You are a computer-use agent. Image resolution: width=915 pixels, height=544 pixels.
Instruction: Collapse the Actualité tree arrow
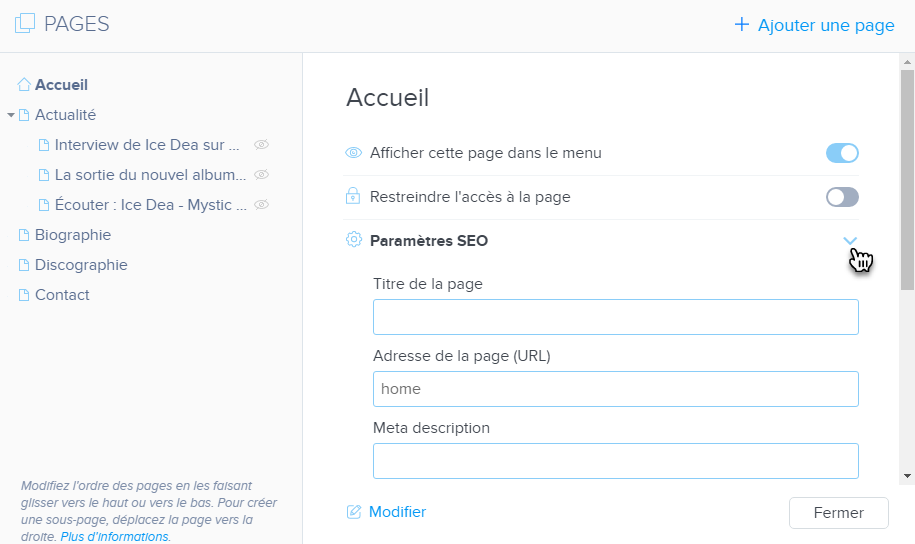(11, 115)
